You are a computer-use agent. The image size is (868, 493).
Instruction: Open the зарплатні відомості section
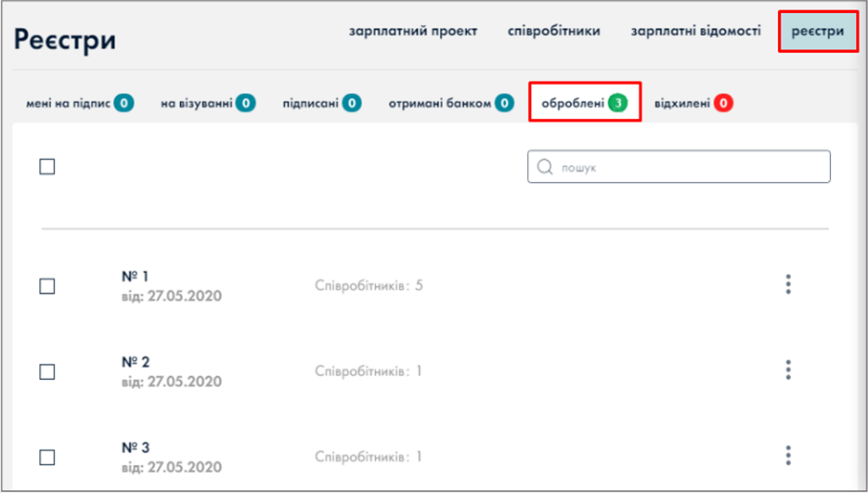[695, 32]
